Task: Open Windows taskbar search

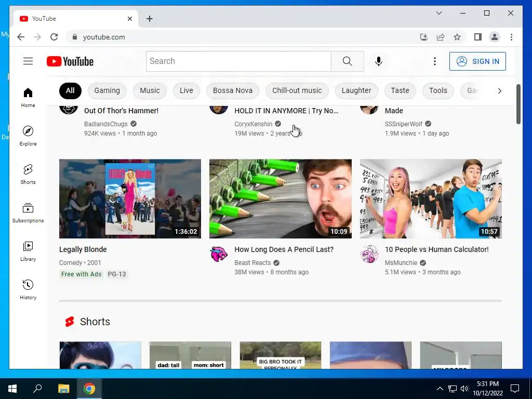Action: pos(37,389)
